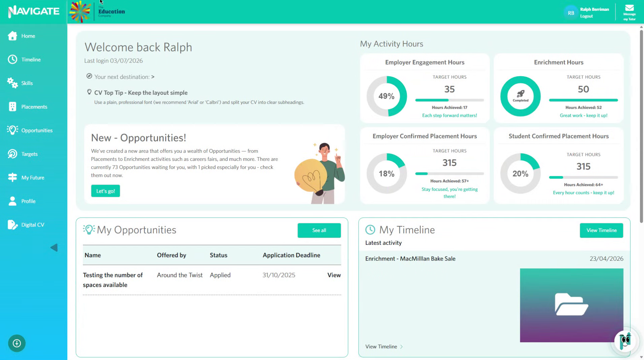Screen dimensions: 644x360
Task: Open Digital CV in the sidebar
Action: click(x=34, y=225)
